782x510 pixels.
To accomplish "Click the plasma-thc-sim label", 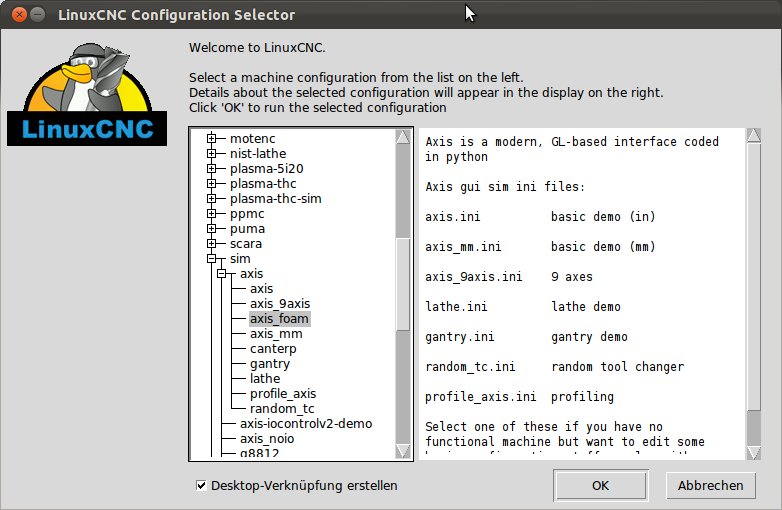I will pyautogui.click(x=275, y=198).
